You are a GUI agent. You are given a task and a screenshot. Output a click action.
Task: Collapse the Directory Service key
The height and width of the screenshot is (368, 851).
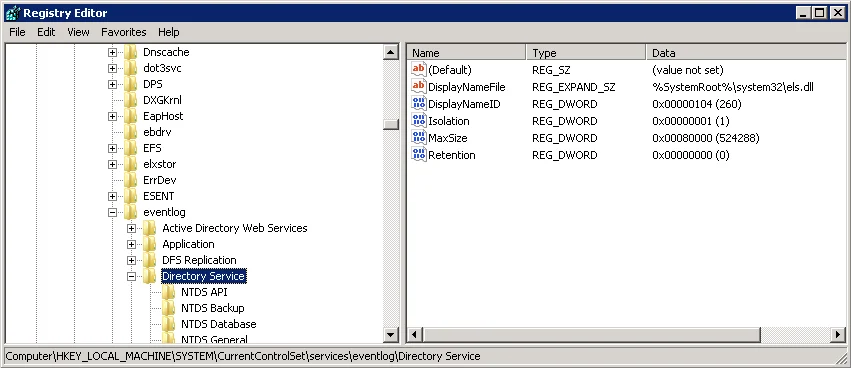131,276
